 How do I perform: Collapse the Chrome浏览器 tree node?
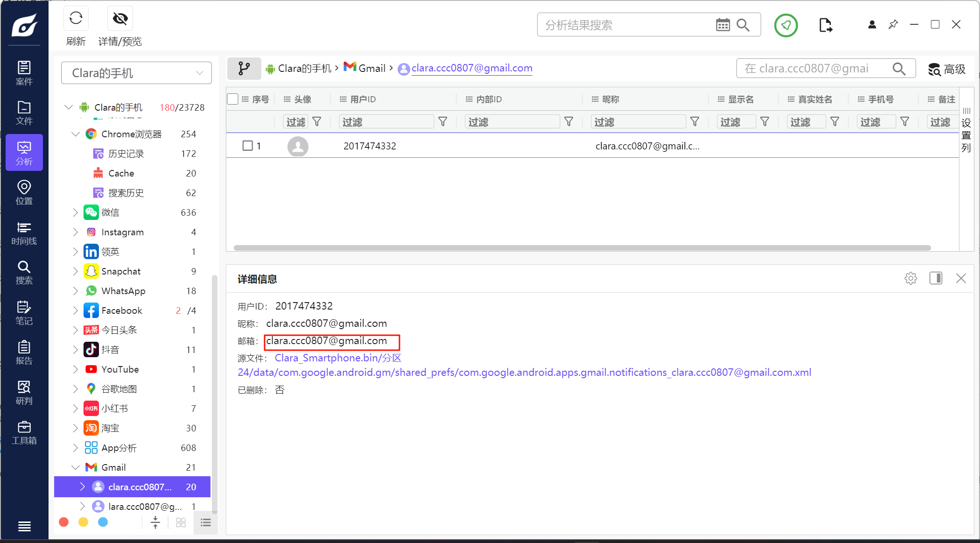coord(76,134)
